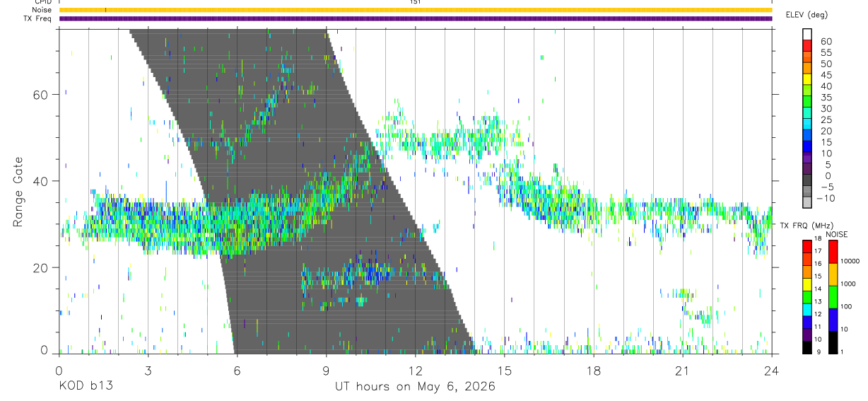Select the lightest gray bottom ELEV segment
Viewport: 868px width, 401px height.
click(x=807, y=202)
